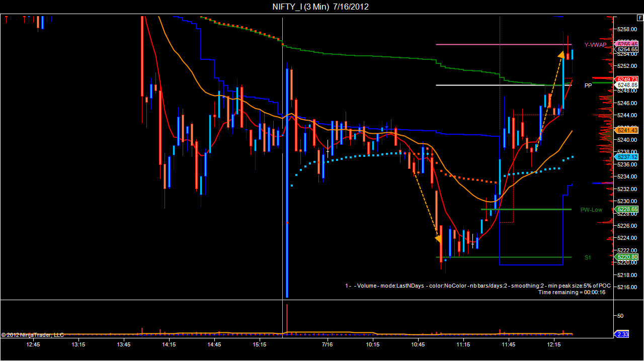Select the green 5220.80 S1 price marker

tap(627, 257)
